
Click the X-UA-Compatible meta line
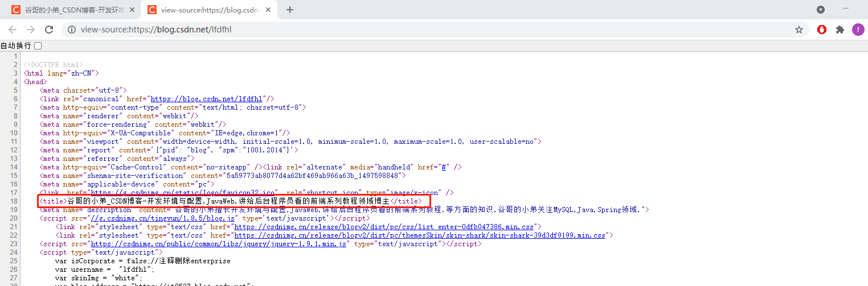coord(165,133)
